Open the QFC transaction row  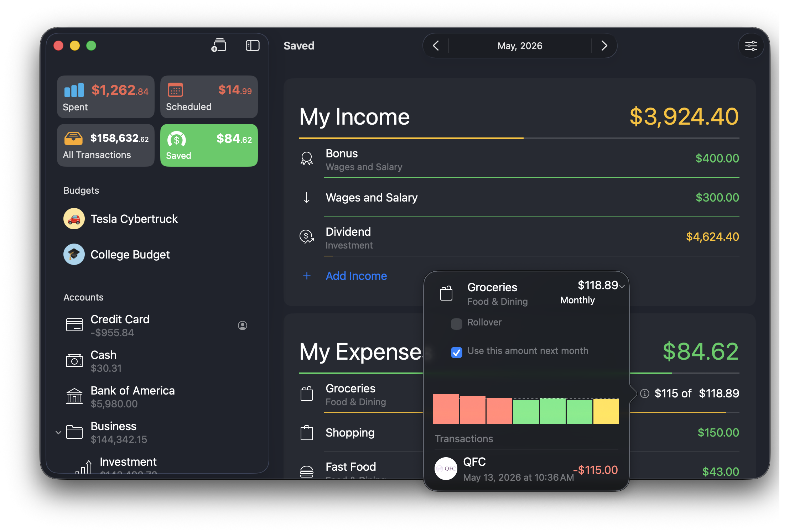pos(526,469)
